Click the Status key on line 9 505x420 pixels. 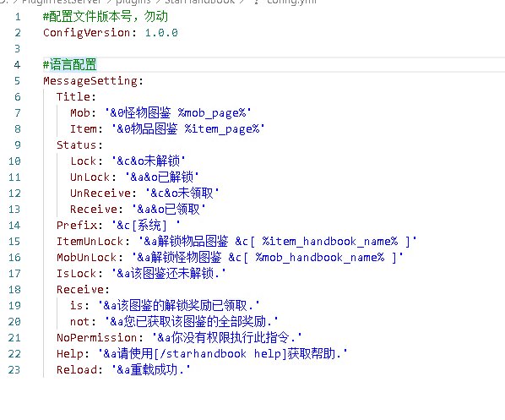coord(77,145)
